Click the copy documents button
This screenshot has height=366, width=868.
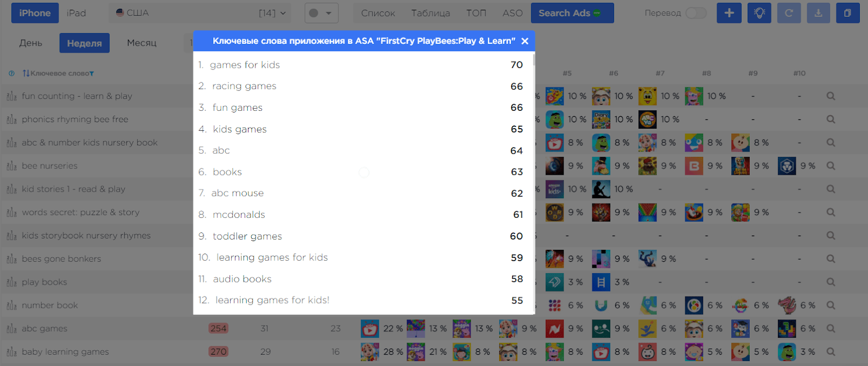click(847, 13)
